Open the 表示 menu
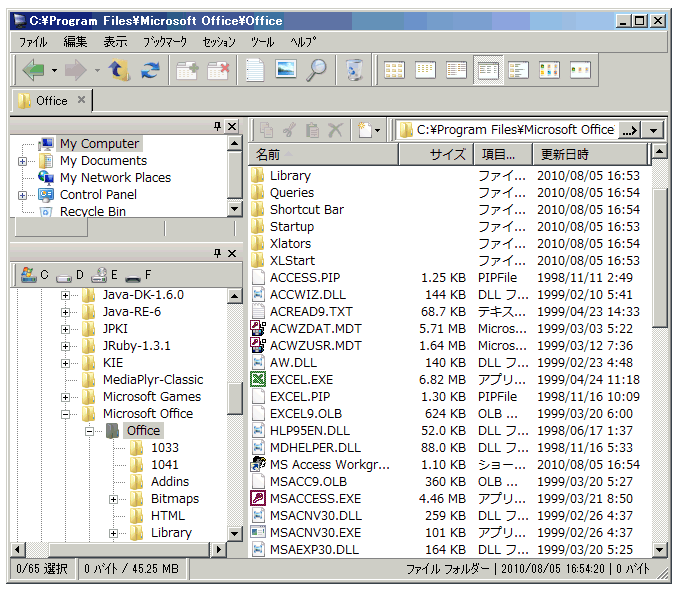Image resolution: width=677 pixels, height=589 pixels. 115,41
